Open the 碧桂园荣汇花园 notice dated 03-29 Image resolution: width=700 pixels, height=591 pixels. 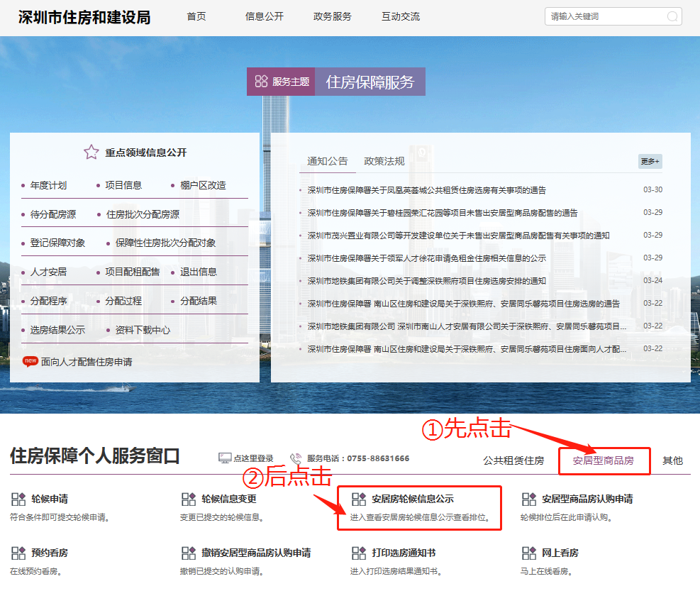(443, 213)
